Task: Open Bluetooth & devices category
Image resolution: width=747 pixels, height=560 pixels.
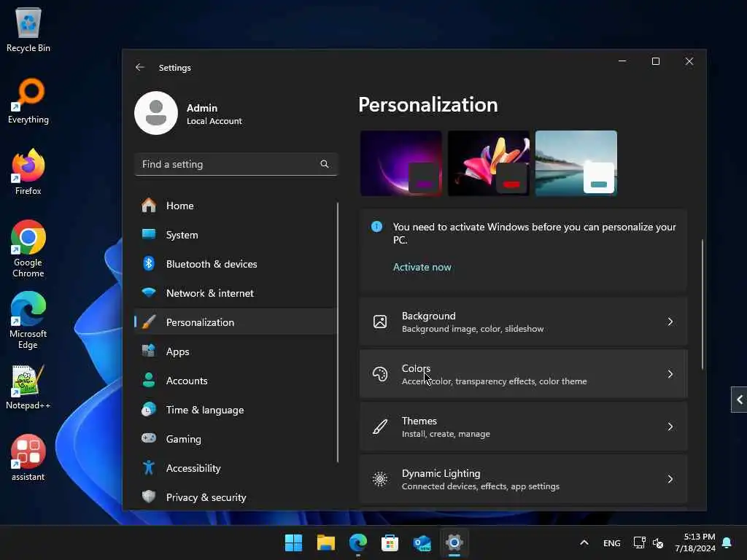Action: (236, 264)
